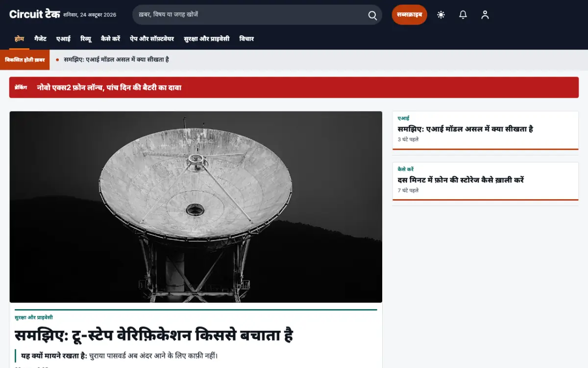Open the sidebar story एआई मॉडल असल में क्या सीखता है
Screen dimensions: 588x368
tap(465, 129)
